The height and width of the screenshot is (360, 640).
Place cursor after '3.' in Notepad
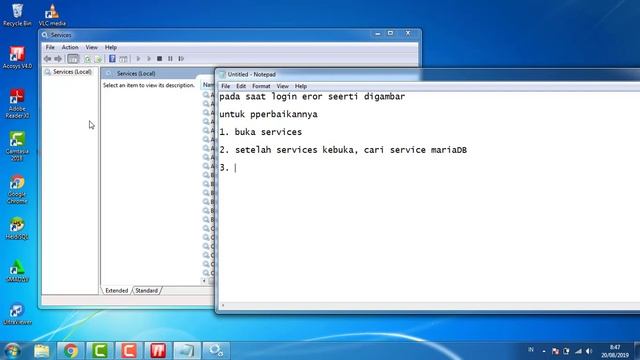236,168
